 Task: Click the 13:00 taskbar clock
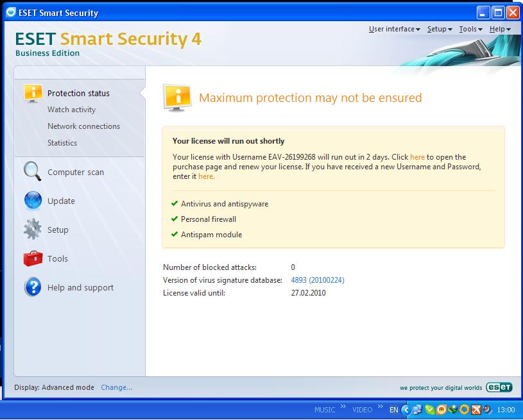point(506,410)
